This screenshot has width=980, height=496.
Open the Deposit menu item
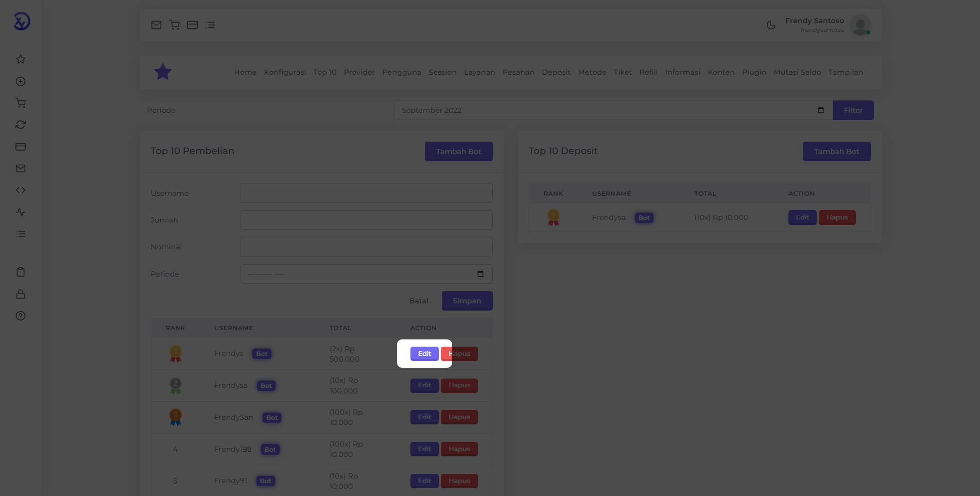point(556,72)
